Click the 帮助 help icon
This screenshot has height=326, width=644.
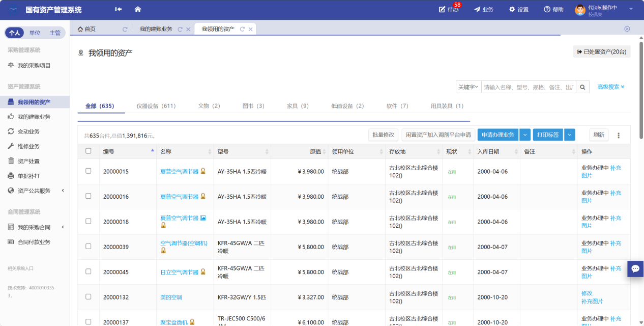[547, 10]
